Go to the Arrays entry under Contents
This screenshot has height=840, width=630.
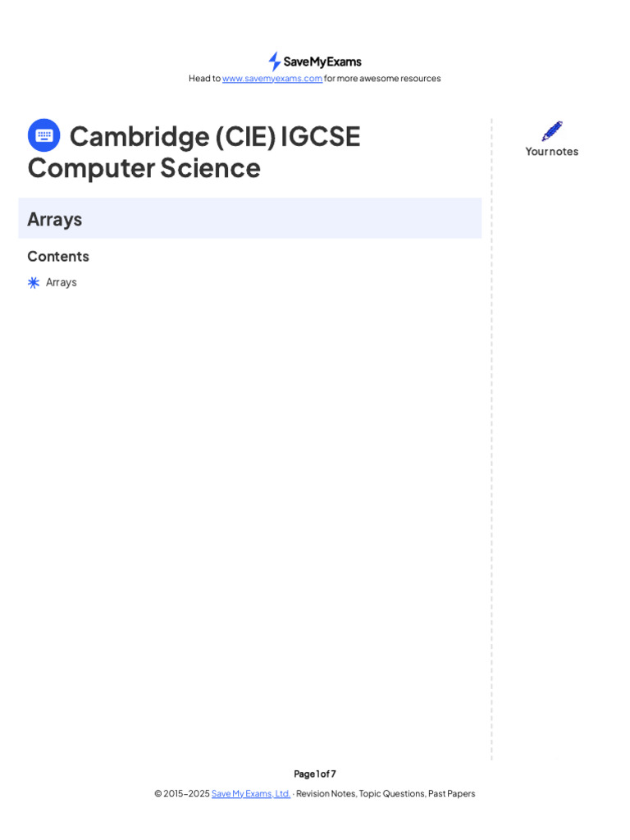[x=62, y=282]
